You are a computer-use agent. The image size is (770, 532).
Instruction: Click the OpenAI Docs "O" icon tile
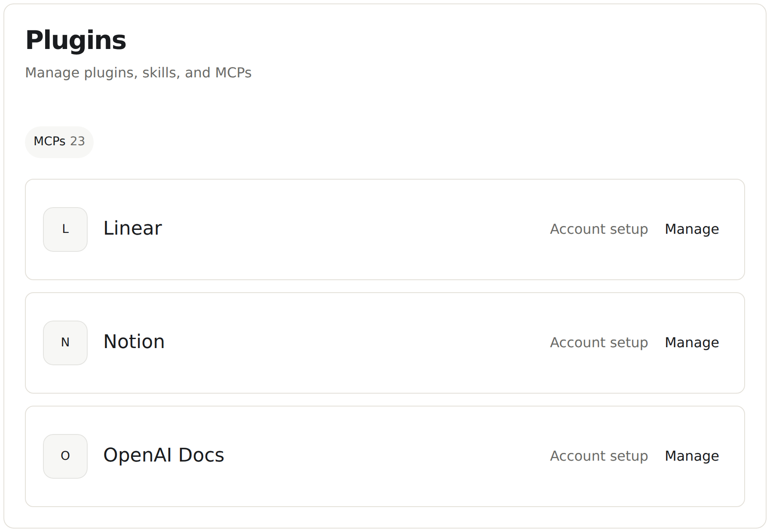(65, 456)
